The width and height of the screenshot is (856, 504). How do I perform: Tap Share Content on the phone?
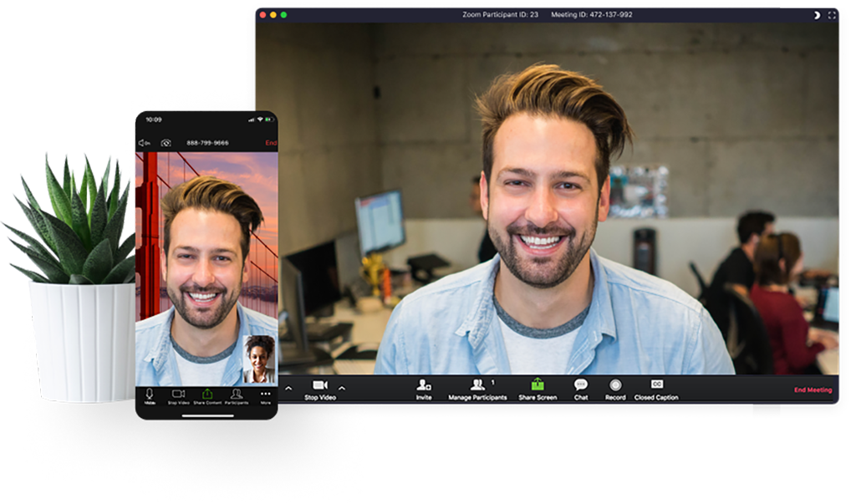pyautogui.click(x=207, y=396)
